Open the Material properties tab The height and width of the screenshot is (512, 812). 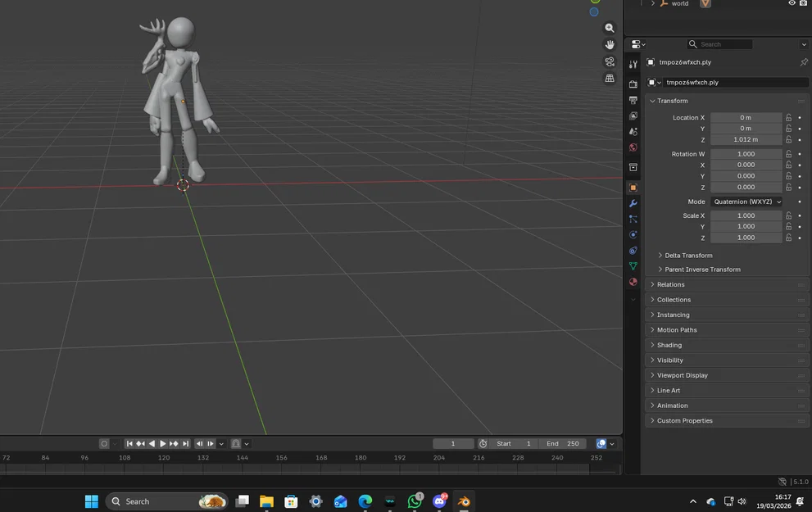[633, 282]
